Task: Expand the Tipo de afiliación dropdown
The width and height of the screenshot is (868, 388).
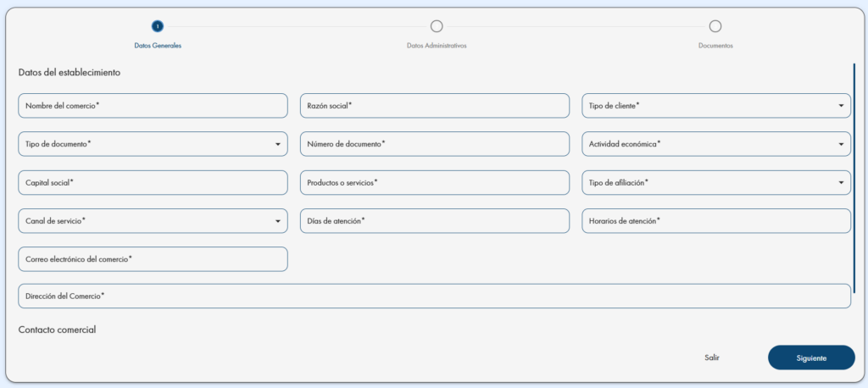Action: [715, 183]
